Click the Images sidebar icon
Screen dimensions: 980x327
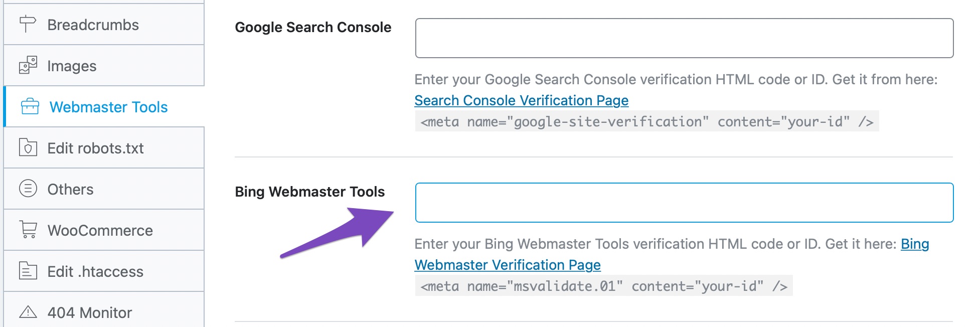(x=28, y=65)
